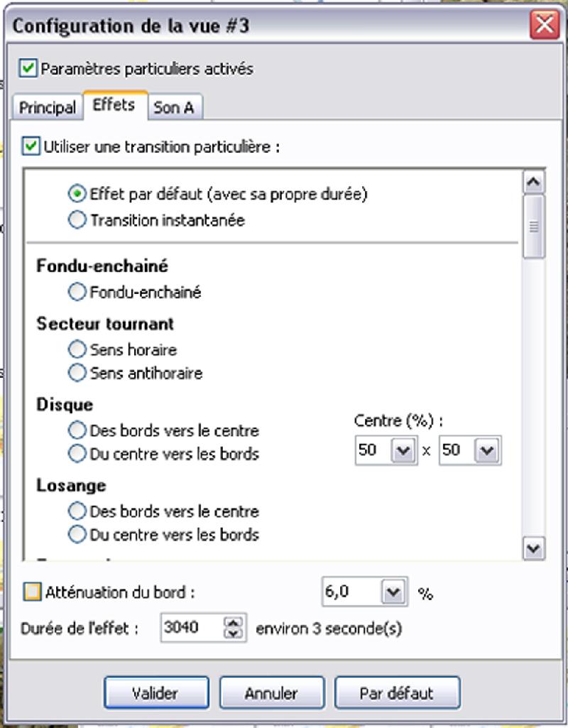Click the effects list scrollbar thumb
Image resolution: width=568 pixels, height=728 pixels.
pyautogui.click(x=534, y=227)
